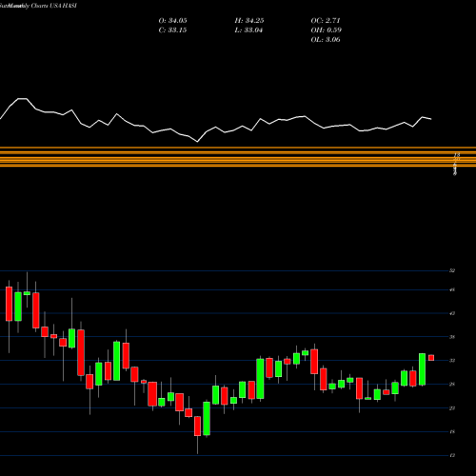Click the 'Charts USA HASI' title text
This screenshot has width=476, height=476.
coord(54,6)
